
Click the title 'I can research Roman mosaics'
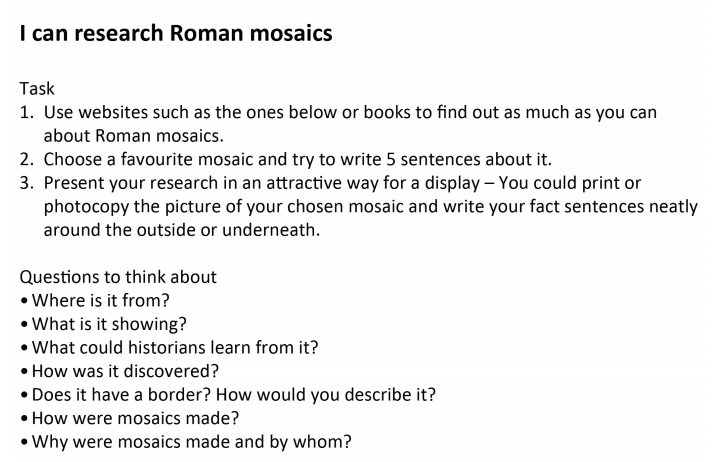point(176,34)
